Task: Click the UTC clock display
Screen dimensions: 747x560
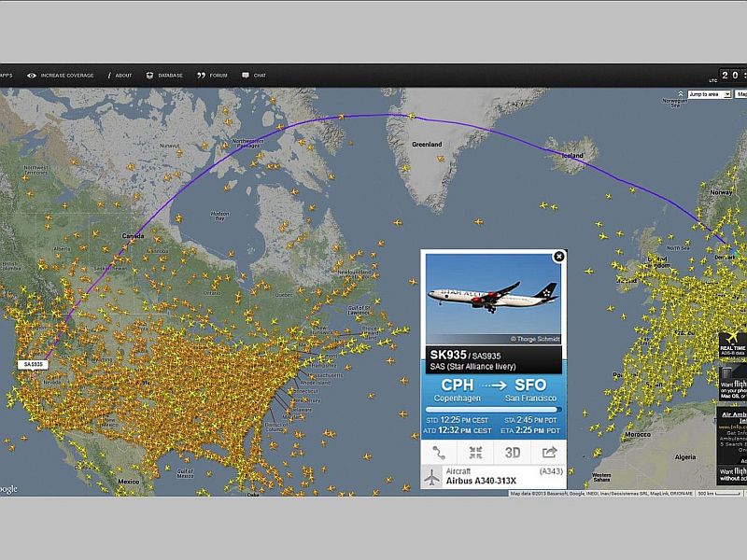Action: pos(733,75)
